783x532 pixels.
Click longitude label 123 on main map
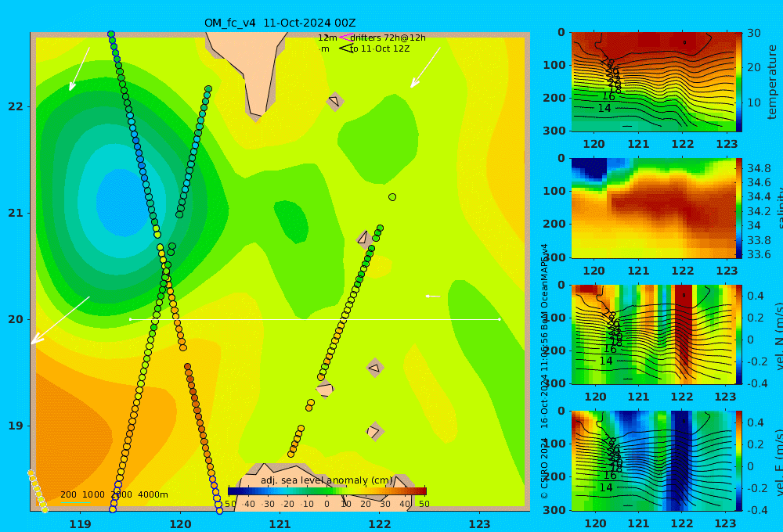pos(480,524)
